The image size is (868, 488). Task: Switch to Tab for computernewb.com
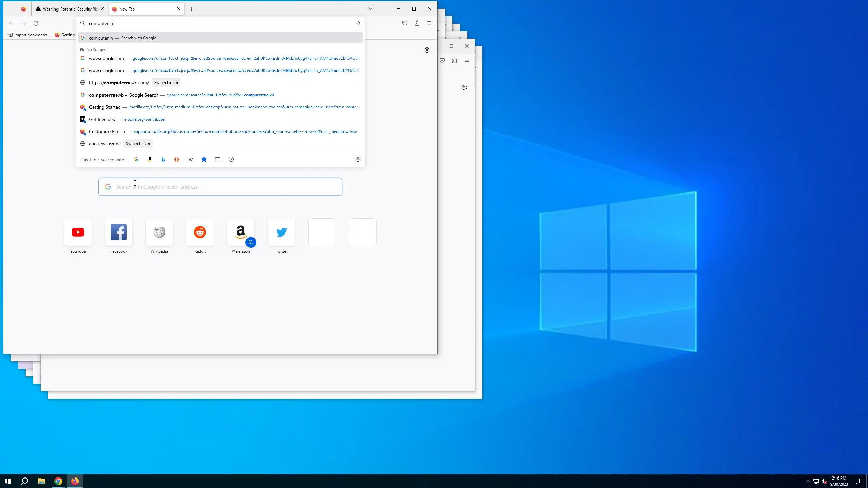pyautogui.click(x=166, y=83)
